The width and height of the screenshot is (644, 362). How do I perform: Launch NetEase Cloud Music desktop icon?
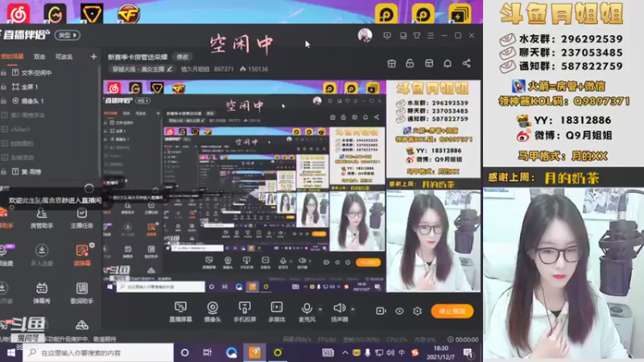point(19,14)
